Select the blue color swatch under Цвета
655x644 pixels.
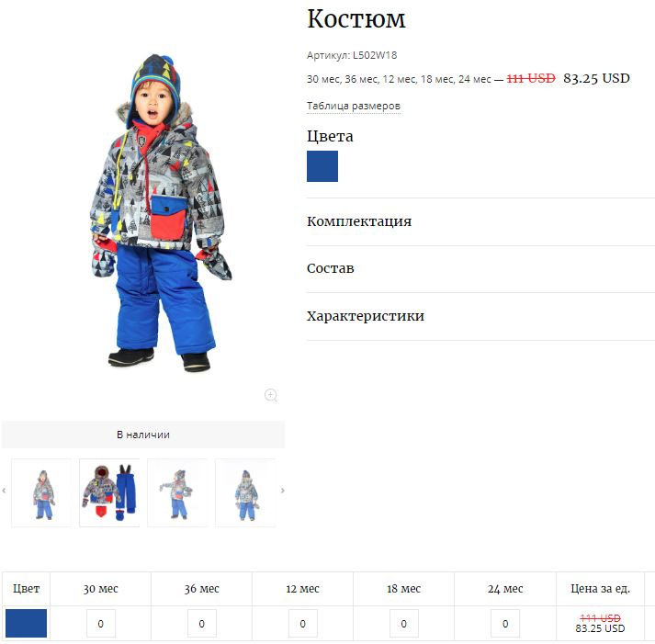click(322, 166)
